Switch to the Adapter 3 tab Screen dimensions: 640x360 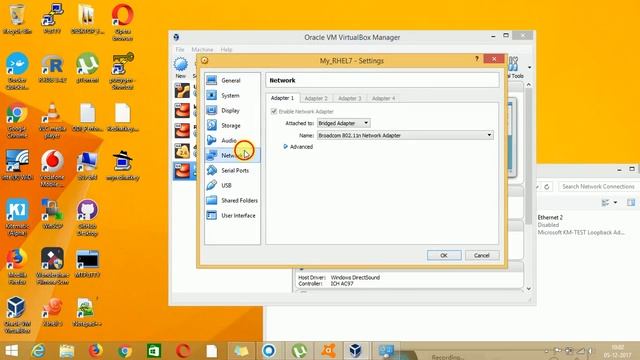point(349,98)
